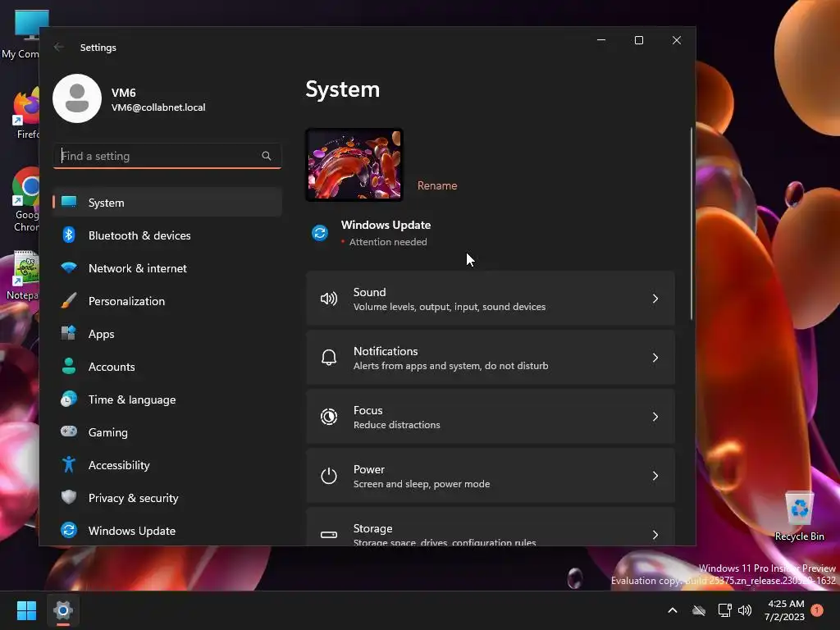Click the search magnifier icon
840x630 pixels.
(x=267, y=156)
